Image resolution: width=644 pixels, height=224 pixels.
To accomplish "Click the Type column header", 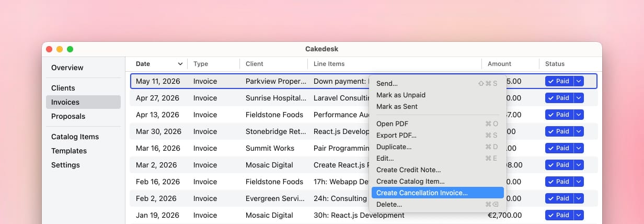I will pyautogui.click(x=214, y=64).
